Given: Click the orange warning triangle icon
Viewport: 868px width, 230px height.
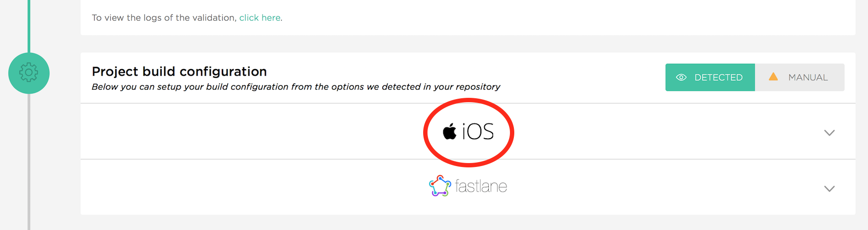Looking at the screenshot, I should point(773,77).
